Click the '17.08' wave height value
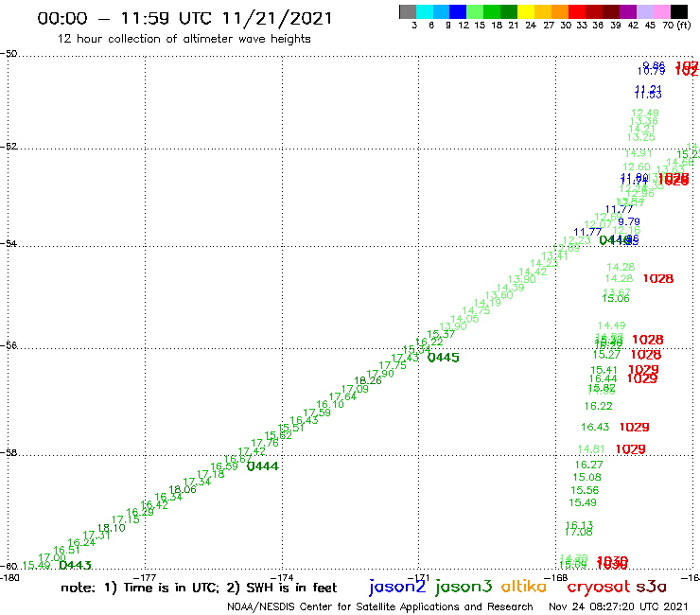Image resolution: width=700 pixels, height=615 pixels. tap(579, 532)
